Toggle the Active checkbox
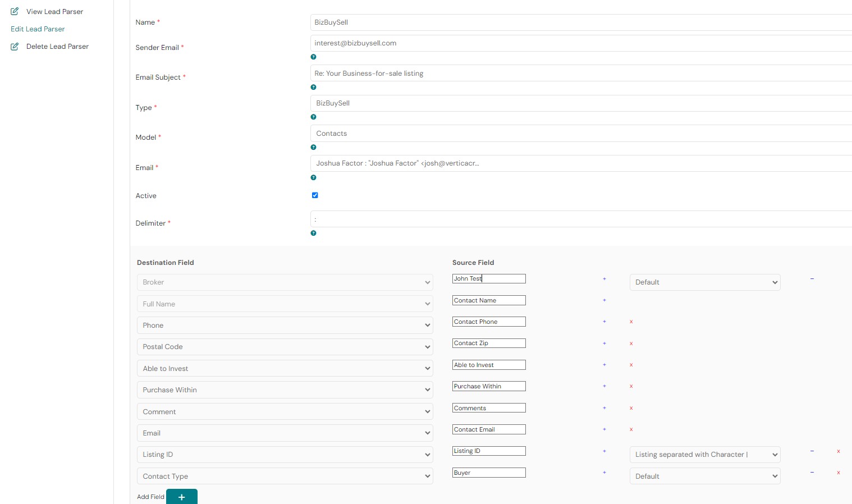This screenshot has width=852, height=504. [315, 195]
